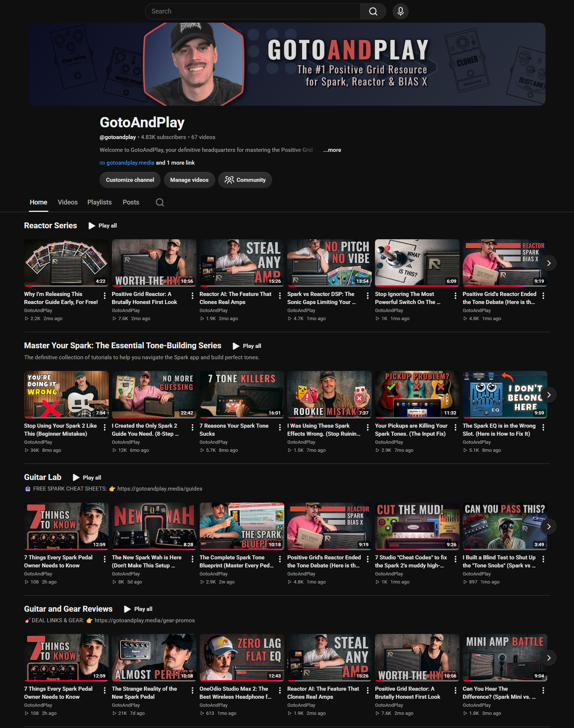Open video title 'The Strange Reality of the New Spark Pedal'
This screenshot has height=728, width=574.
coord(145,693)
